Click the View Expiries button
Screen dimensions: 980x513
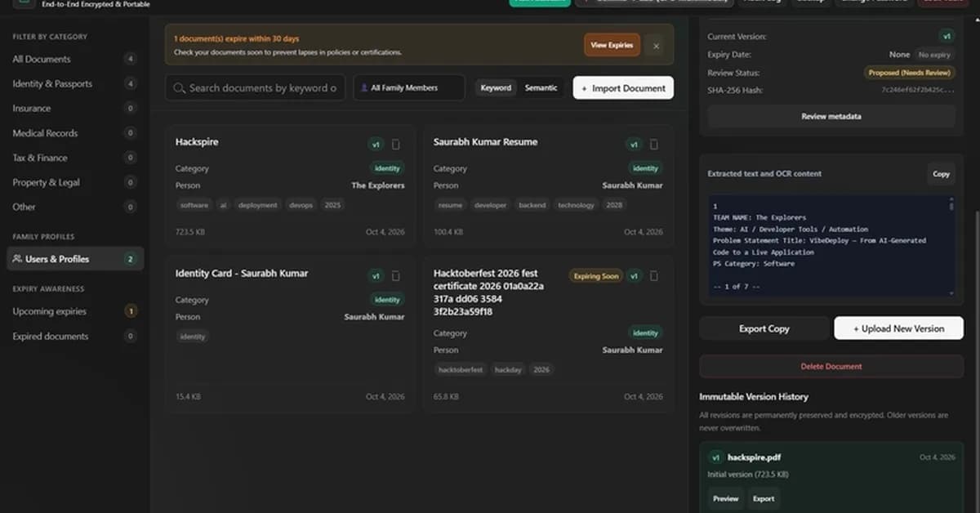(612, 46)
